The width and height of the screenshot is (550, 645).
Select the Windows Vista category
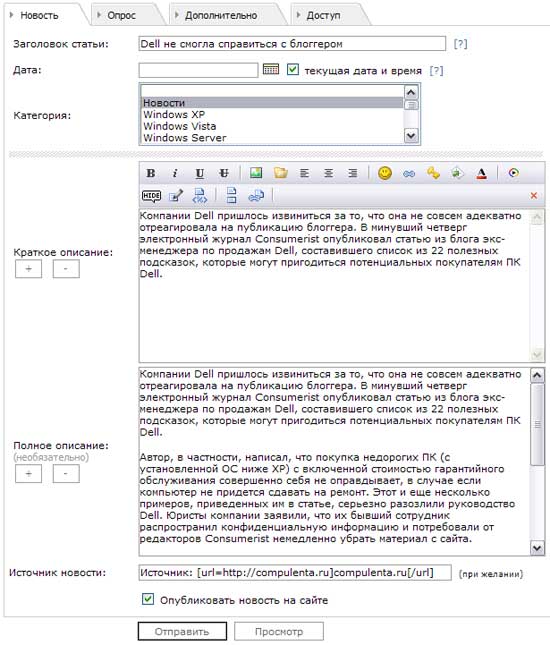pyautogui.click(x=272, y=126)
